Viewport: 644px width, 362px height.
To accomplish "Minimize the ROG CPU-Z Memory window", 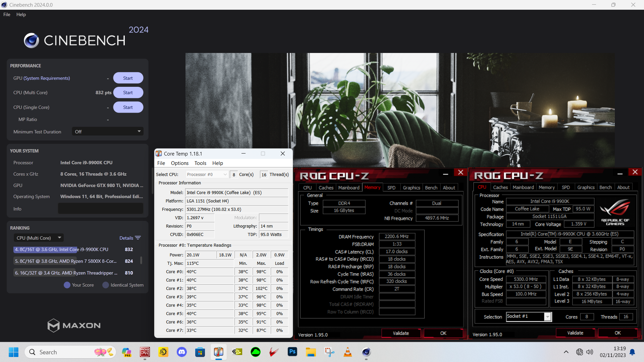I will click(445, 174).
